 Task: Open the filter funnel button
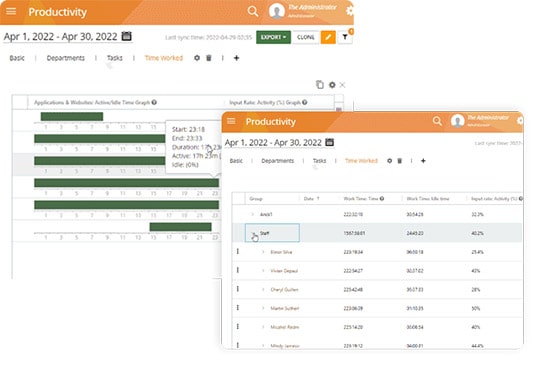click(345, 37)
